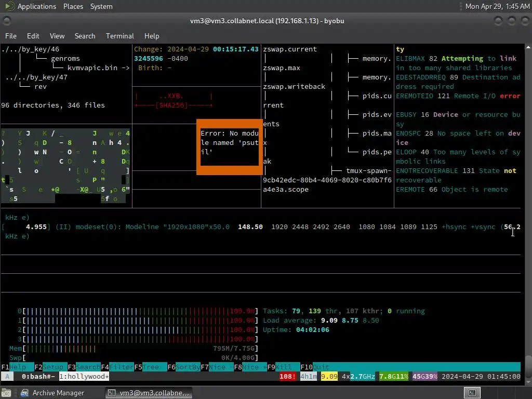This screenshot has width=532, height=399.
Task: Open the File menu
Action: pyautogui.click(x=11, y=36)
